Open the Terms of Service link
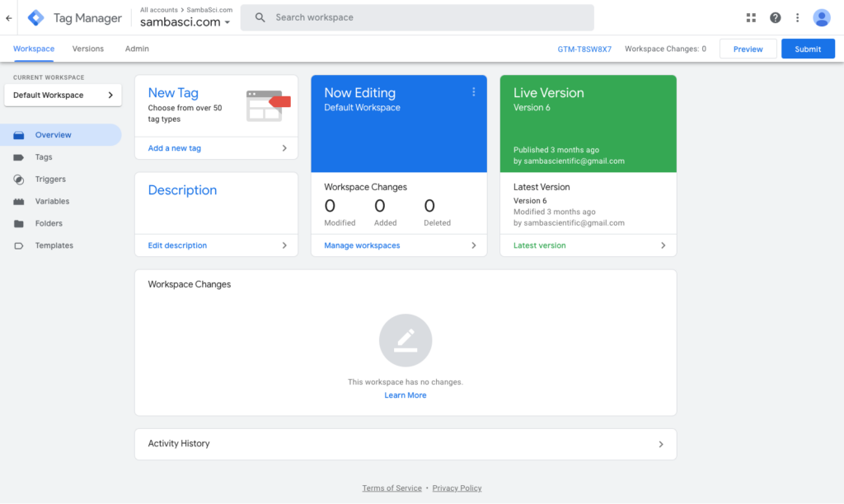This screenshot has width=844, height=504. click(392, 488)
